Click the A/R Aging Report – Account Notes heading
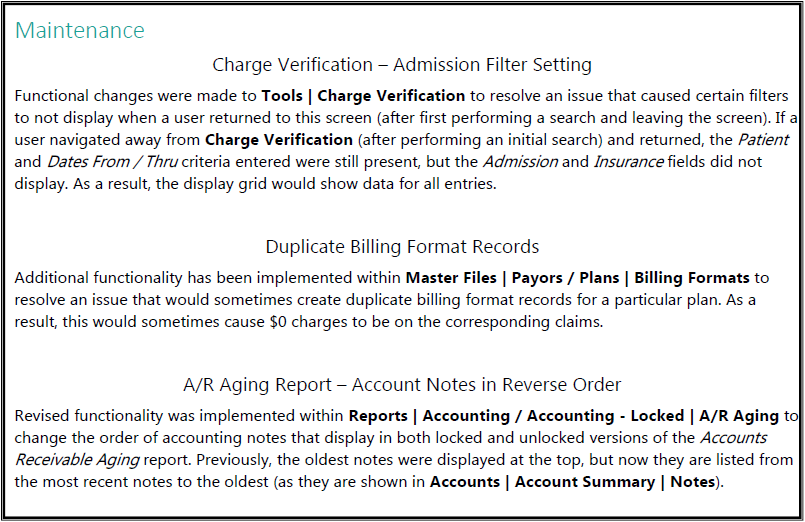 (402, 384)
